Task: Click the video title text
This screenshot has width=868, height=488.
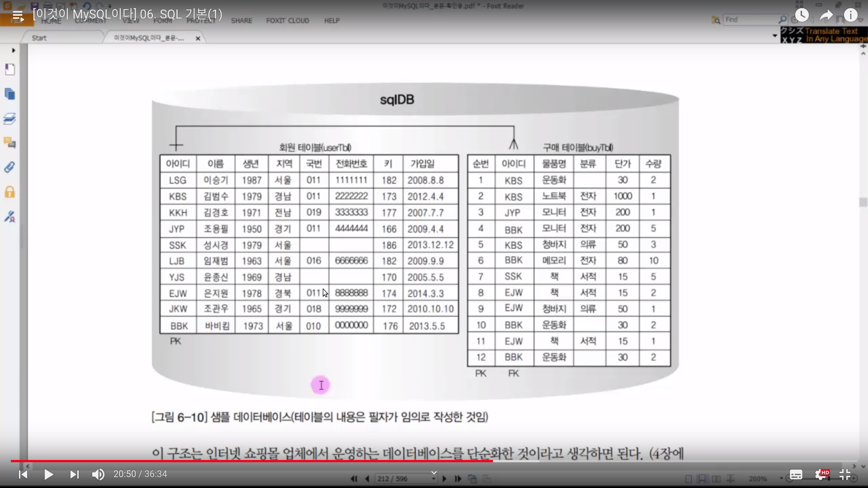Action: point(127,14)
